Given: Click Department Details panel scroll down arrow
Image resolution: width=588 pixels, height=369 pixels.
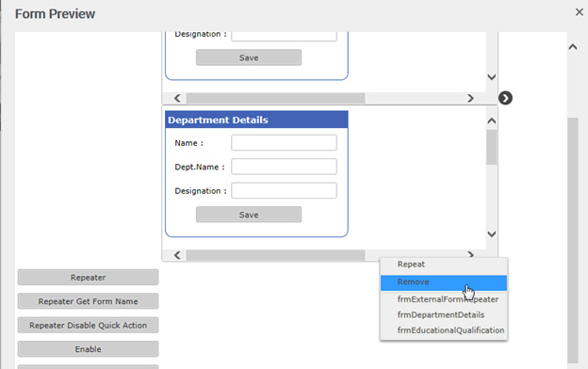Looking at the screenshot, I should click(492, 234).
